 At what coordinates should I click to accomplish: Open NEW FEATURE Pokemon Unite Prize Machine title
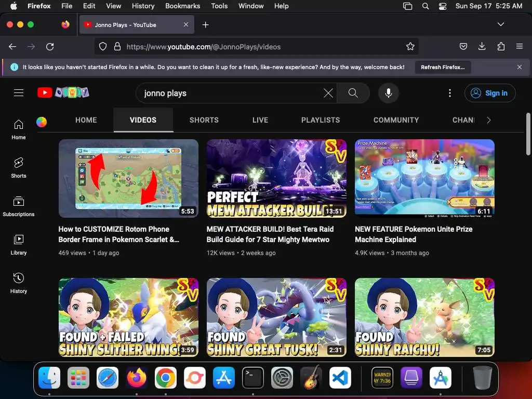414,234
